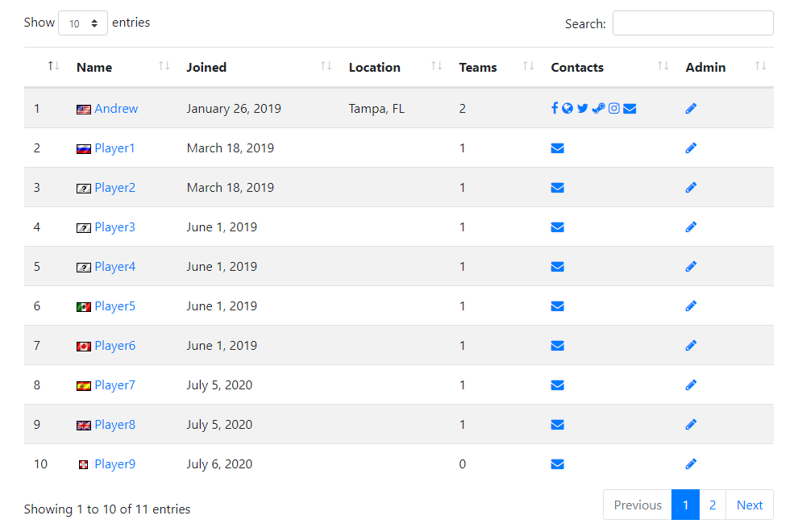Image resolution: width=798 pixels, height=532 pixels.
Task: Edit Player3 with the pencil icon
Action: click(691, 227)
